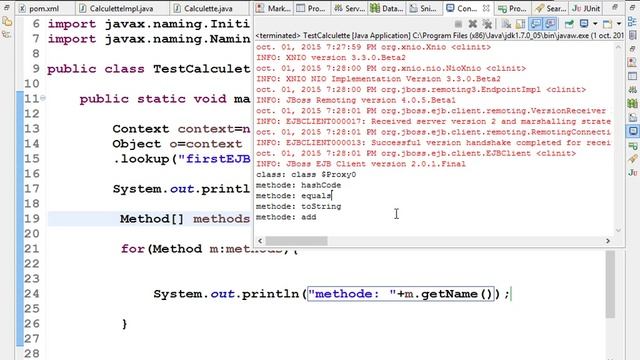Click the Search flashlight icon in right trim

tap(633, 159)
